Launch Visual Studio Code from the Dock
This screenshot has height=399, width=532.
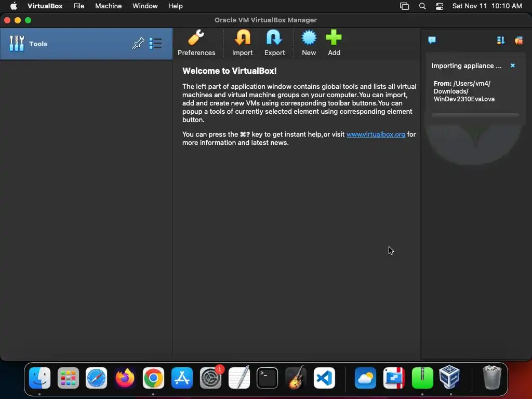(324, 378)
